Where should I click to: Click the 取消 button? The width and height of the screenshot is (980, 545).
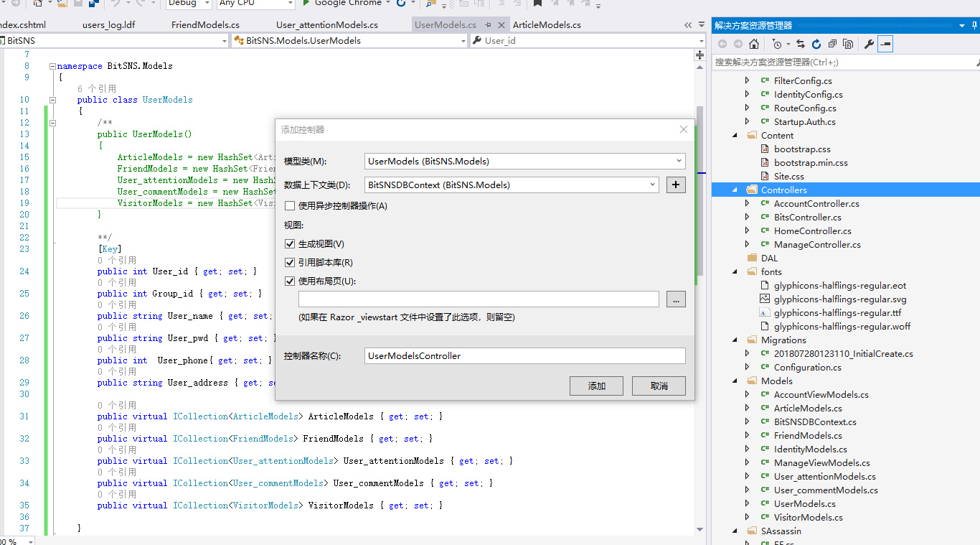coord(659,386)
